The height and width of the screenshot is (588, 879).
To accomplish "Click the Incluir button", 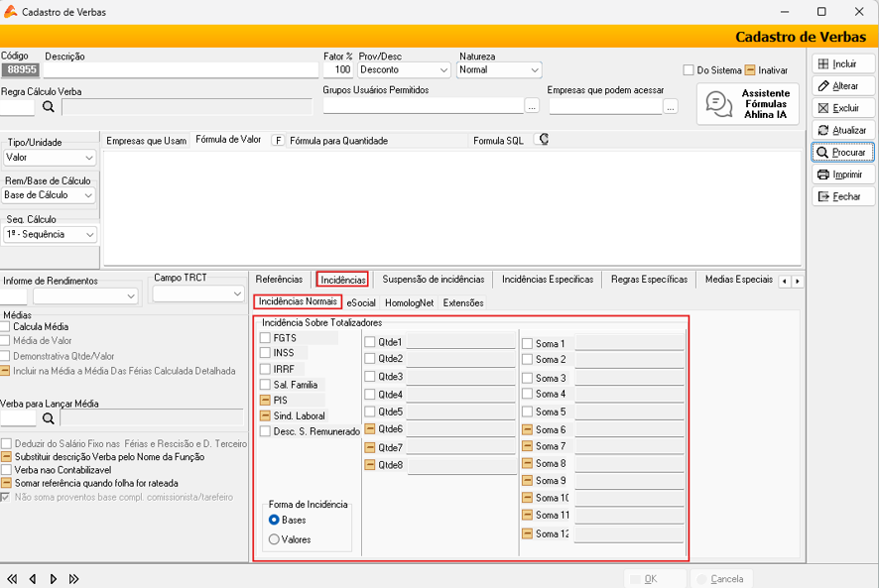I will pyautogui.click(x=843, y=63).
